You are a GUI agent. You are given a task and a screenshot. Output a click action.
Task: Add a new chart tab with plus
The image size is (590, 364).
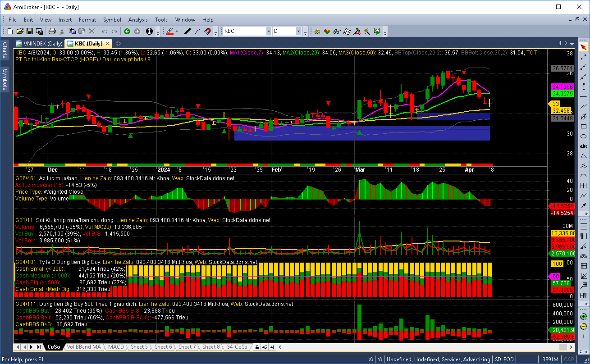pos(118,44)
